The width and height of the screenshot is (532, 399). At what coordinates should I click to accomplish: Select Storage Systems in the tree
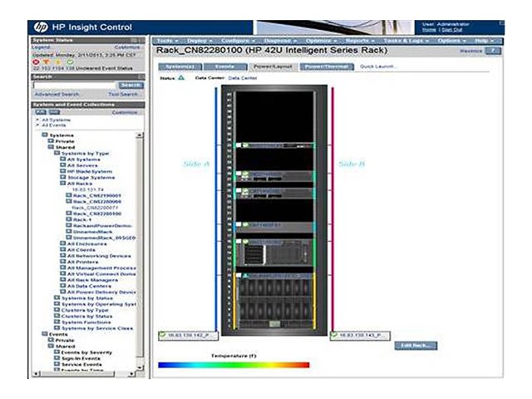(x=91, y=177)
